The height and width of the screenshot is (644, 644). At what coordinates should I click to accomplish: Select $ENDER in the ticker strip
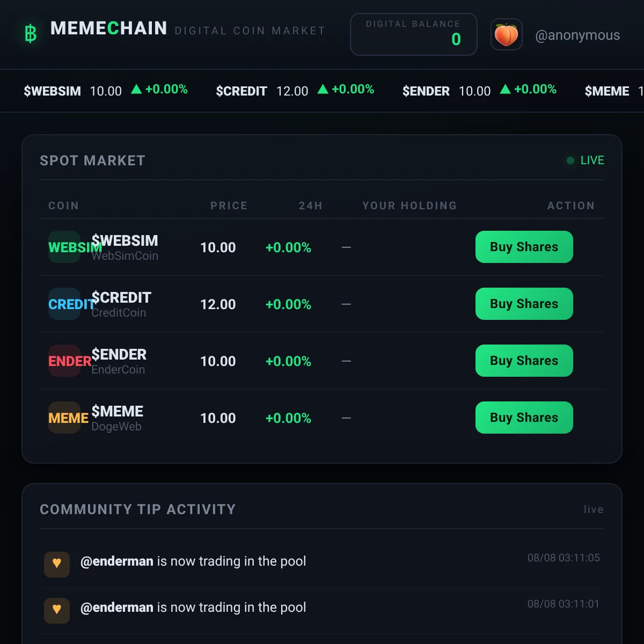[426, 91]
